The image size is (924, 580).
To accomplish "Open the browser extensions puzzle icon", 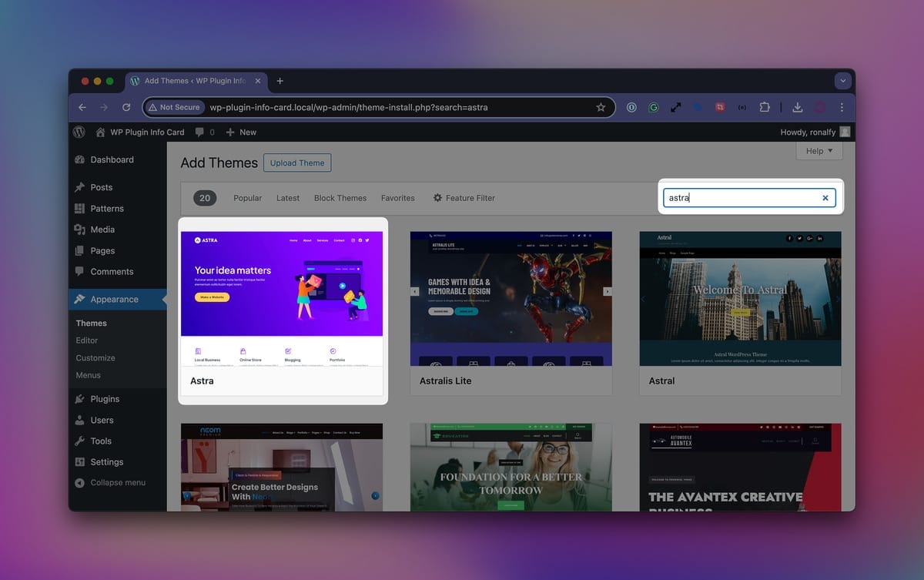I will click(765, 107).
